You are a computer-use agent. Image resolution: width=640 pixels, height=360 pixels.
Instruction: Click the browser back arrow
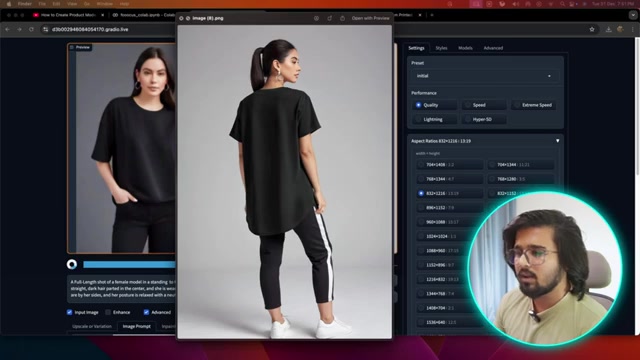pyautogui.click(x=7, y=29)
